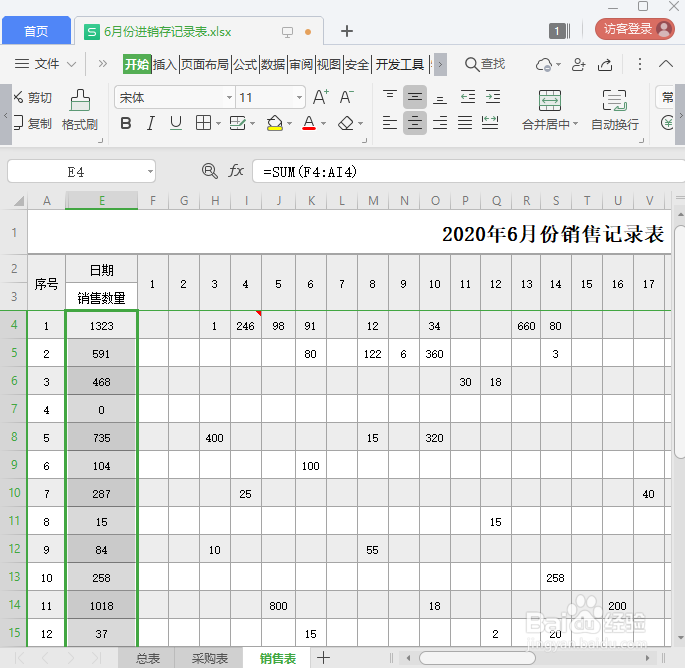This screenshot has width=685, height=668.
Task: Click the zoom magnifier icon beside fx
Action: point(210,171)
